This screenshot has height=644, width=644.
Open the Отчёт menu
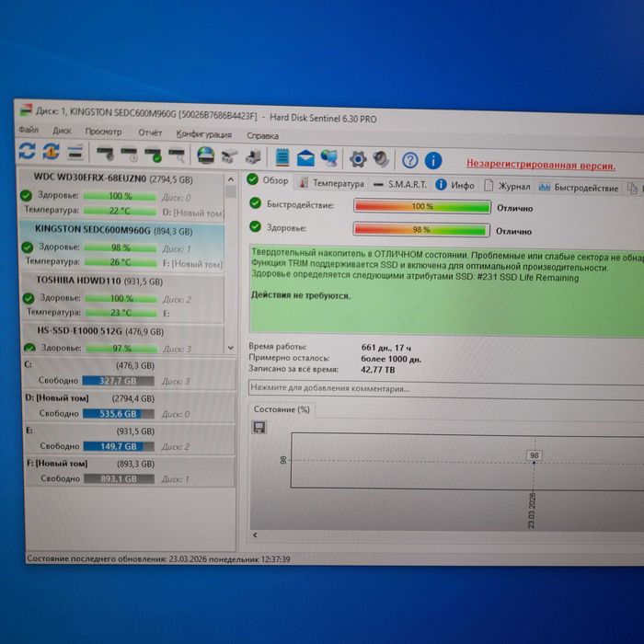click(150, 132)
